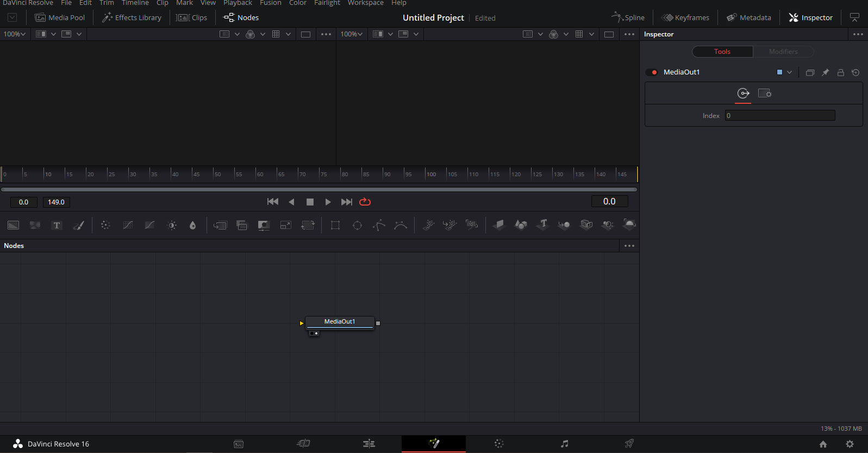
Task: Click the Index input field
Action: click(780, 115)
